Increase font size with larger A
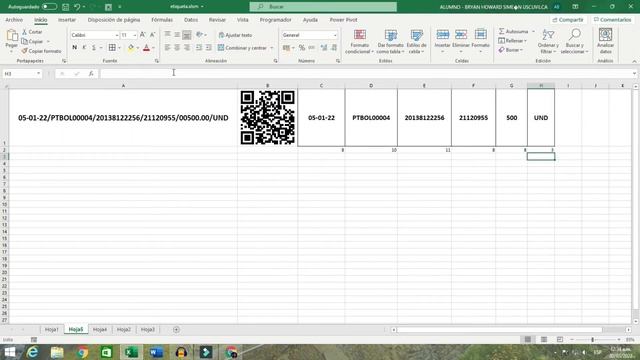 pyautogui.click(x=142, y=35)
